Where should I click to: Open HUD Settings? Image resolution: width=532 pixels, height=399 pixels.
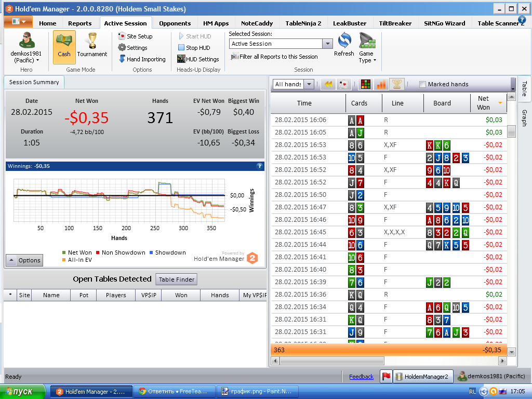click(x=198, y=59)
